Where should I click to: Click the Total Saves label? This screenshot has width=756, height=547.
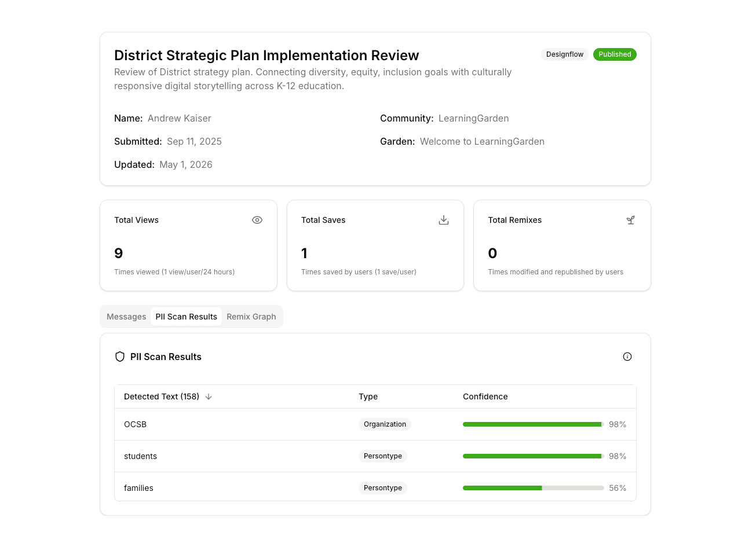pos(323,220)
